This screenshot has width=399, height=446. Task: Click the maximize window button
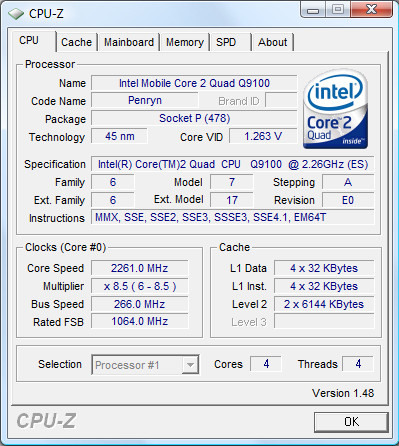[337, 10]
